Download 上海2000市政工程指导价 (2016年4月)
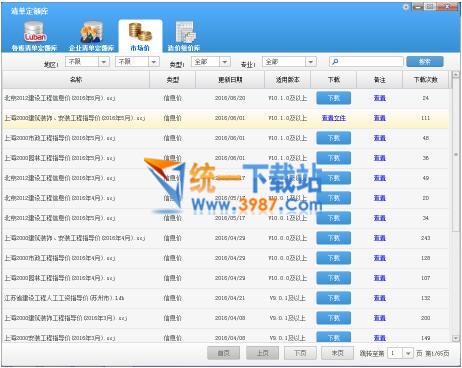This screenshot has height=368, width=462. pyautogui.click(x=334, y=258)
